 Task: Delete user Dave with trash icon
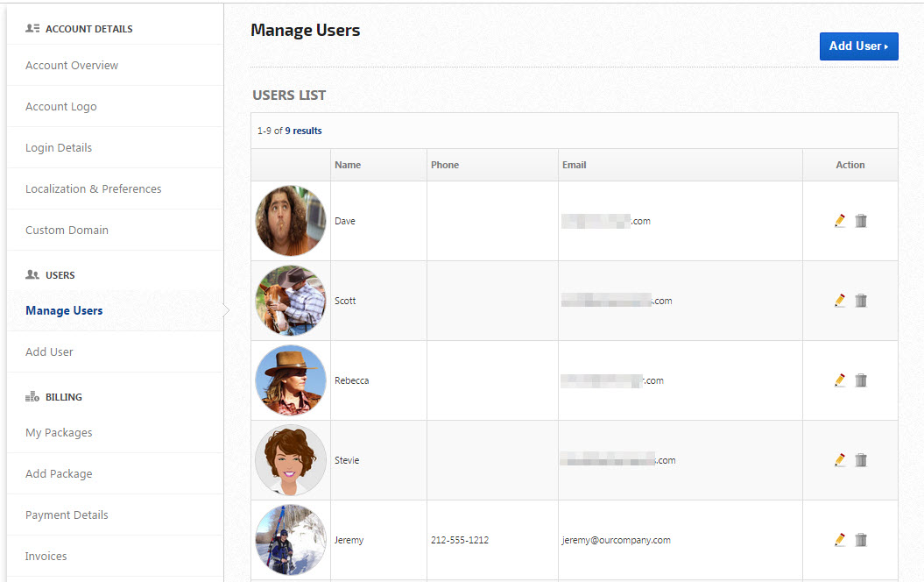click(861, 221)
